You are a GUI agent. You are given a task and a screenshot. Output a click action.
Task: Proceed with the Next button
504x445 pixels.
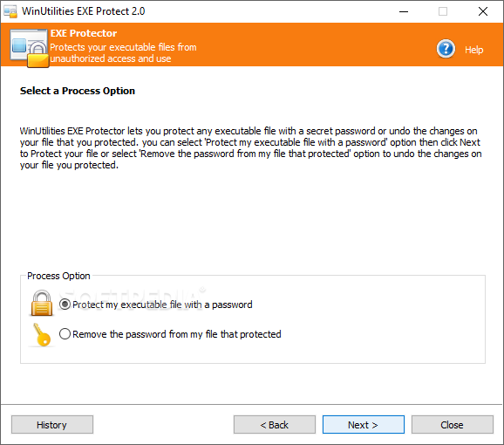[x=364, y=424]
